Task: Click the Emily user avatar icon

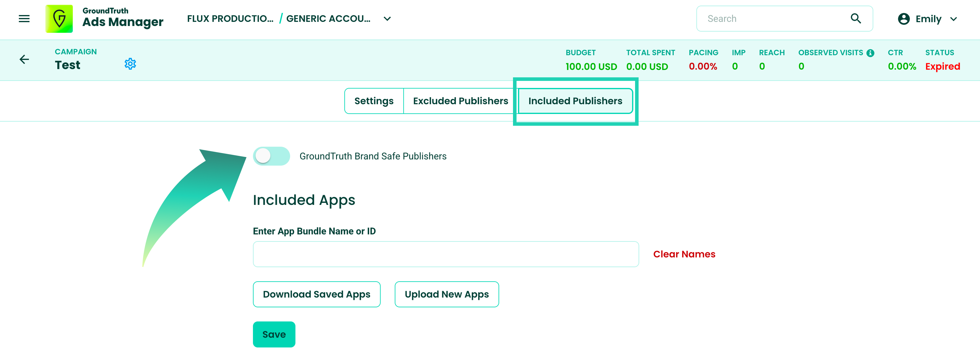Action: [x=904, y=19]
